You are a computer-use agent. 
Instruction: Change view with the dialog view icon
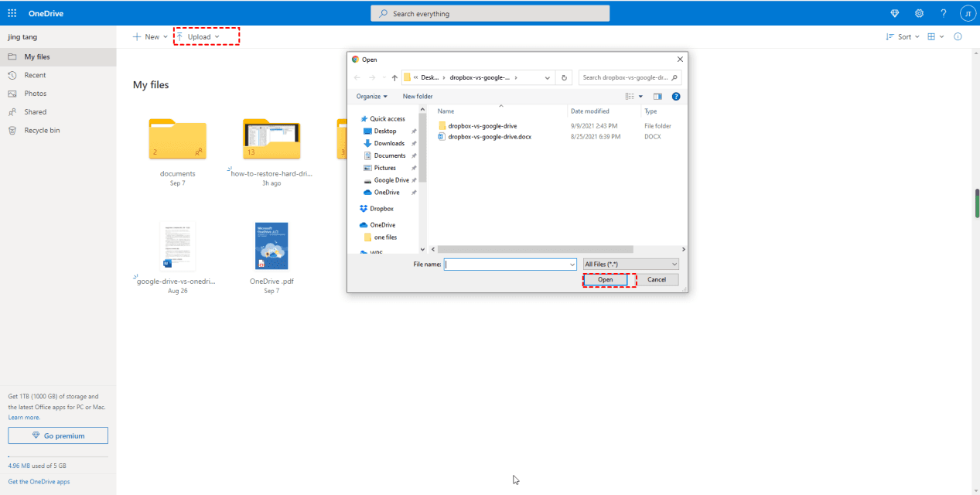click(x=630, y=97)
